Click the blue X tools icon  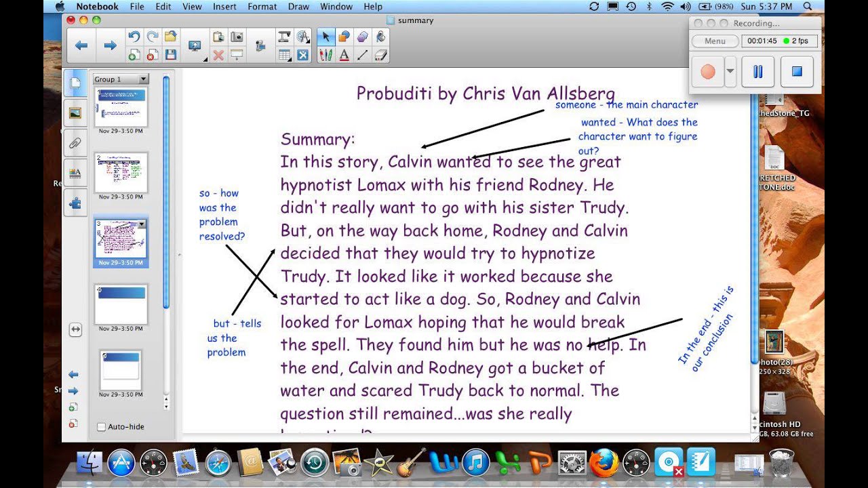click(x=302, y=55)
